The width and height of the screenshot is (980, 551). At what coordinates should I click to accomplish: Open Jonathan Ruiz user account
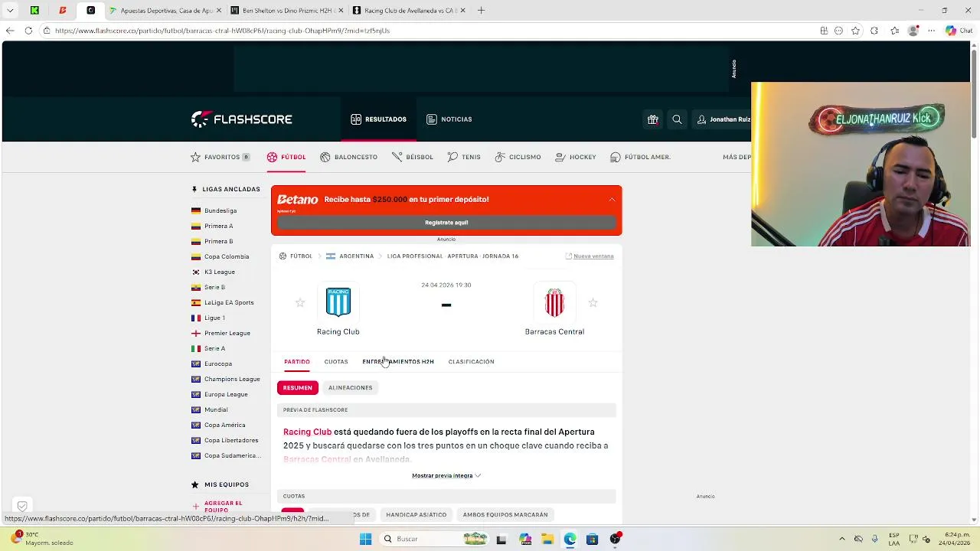point(724,119)
